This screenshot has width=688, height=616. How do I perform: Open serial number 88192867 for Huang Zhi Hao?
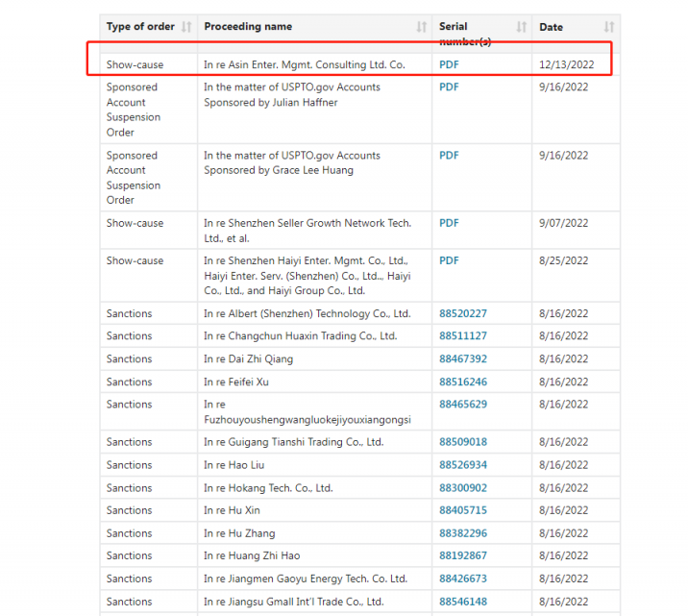pos(463,555)
